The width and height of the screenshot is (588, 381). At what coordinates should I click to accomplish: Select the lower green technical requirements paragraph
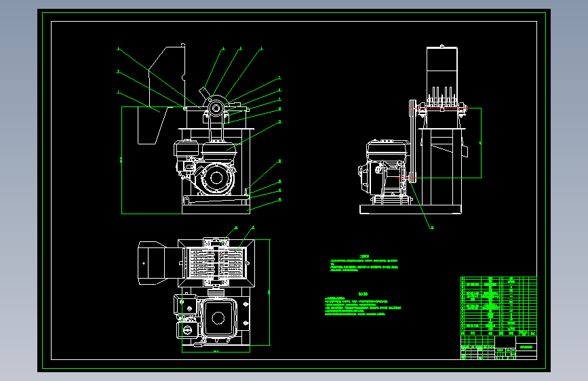click(363, 304)
